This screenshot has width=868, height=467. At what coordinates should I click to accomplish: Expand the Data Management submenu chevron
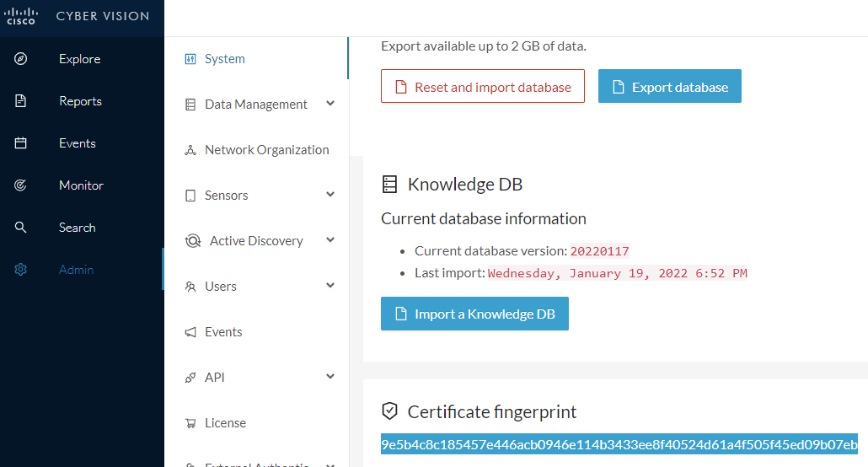pyautogui.click(x=330, y=104)
